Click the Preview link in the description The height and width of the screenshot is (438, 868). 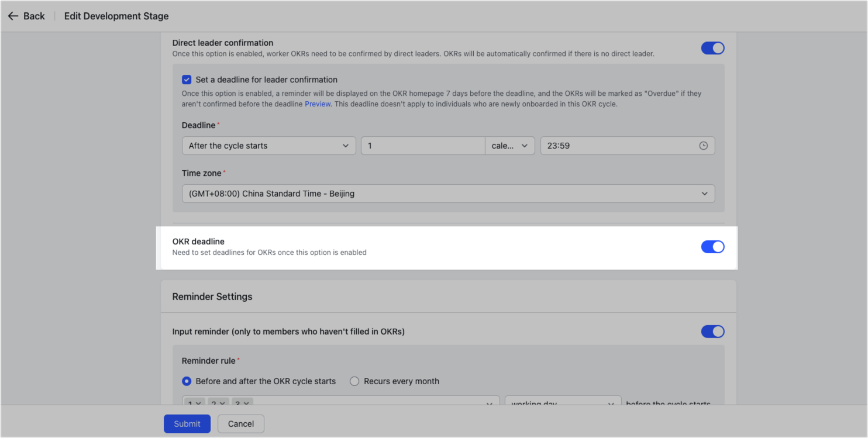click(318, 104)
